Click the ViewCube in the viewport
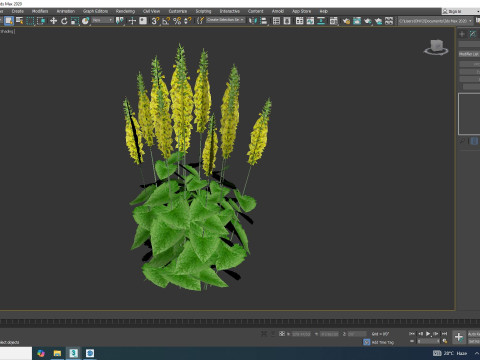The width and height of the screenshot is (480, 360). pyautogui.click(x=436, y=47)
